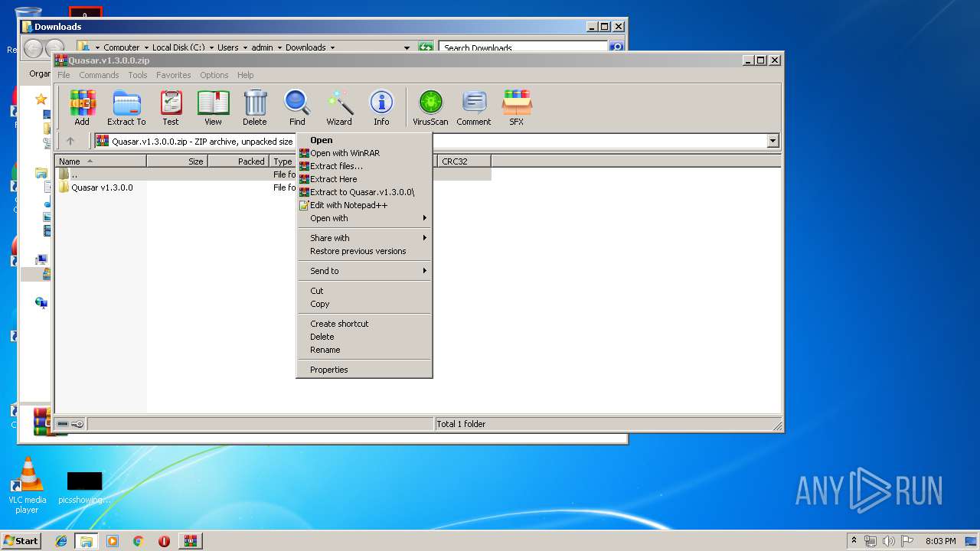The image size is (980, 551).
Task: Open the WinRAR File menu
Action: (x=64, y=75)
